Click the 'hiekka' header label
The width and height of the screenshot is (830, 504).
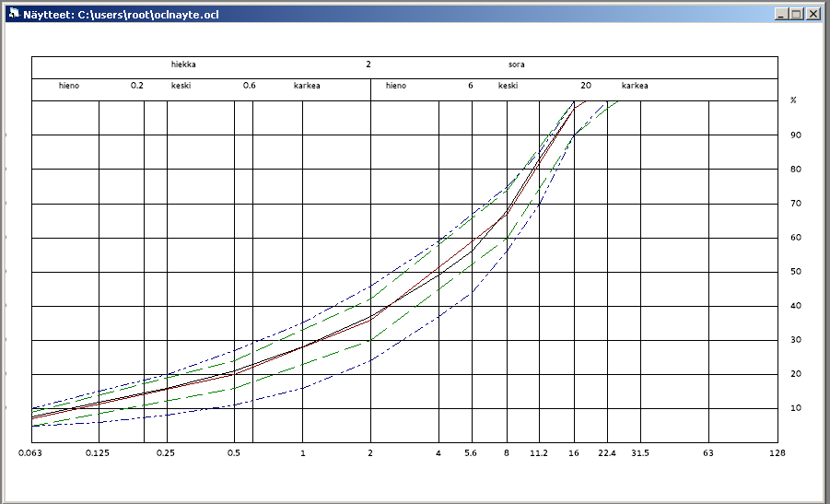tap(183, 64)
